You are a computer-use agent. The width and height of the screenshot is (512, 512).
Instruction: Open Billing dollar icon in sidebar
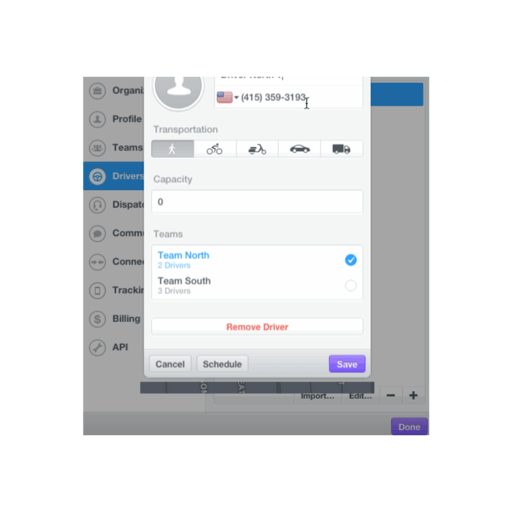click(x=97, y=319)
